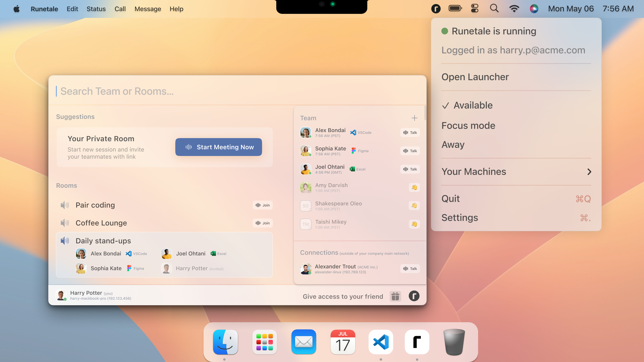Click Alexander Trout's avatar in Connections
The image size is (644, 362).
[305, 269]
